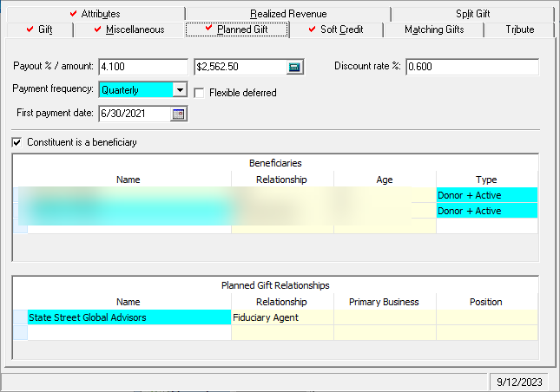
Task: Click the Payout percent field showing 4.100
Action: [142, 68]
